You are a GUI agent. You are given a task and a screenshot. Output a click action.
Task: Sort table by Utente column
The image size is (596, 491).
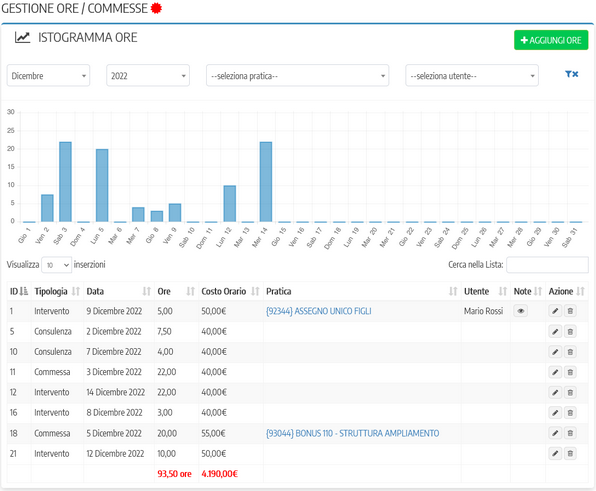(x=485, y=291)
